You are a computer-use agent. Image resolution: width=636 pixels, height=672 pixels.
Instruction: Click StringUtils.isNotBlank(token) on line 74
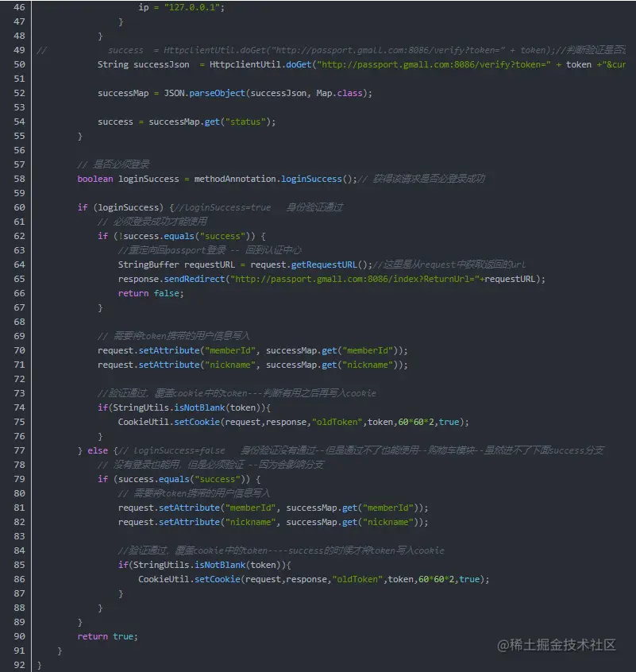[x=187, y=407]
